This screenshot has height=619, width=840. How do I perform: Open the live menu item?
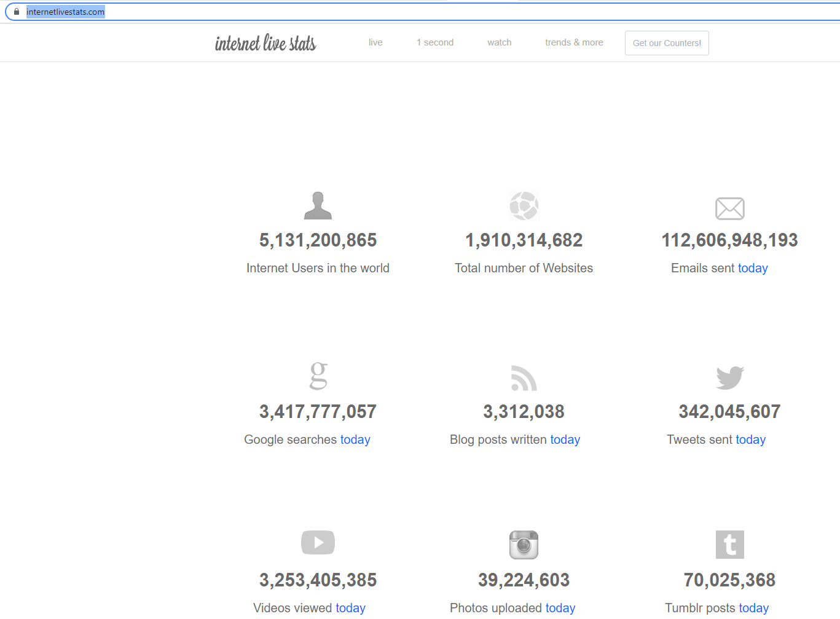[x=375, y=42]
